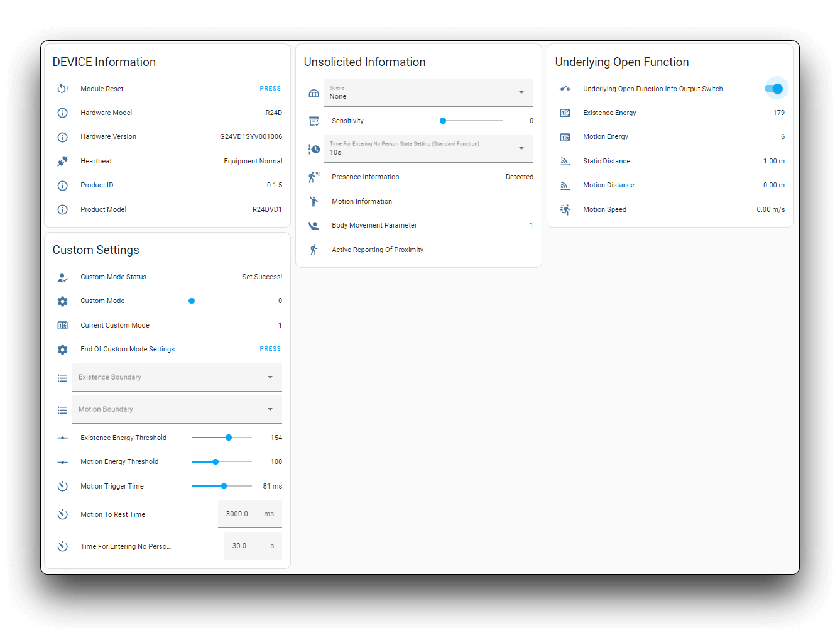Click the Hardware Model row
Image resolution: width=840 pixels, height=635 pixels.
point(167,113)
